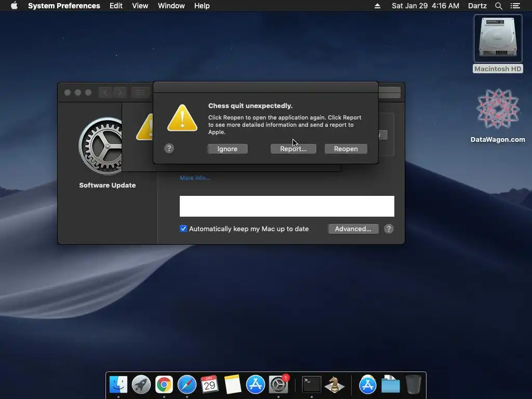The image size is (532, 399).
Task: Click the eject icon in menu bar
Action: 377,6
